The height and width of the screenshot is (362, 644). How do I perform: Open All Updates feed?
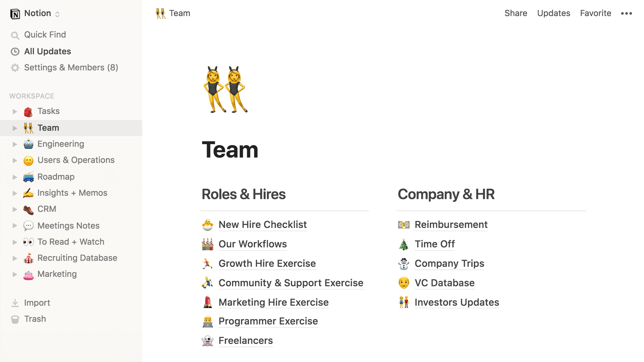(x=47, y=51)
